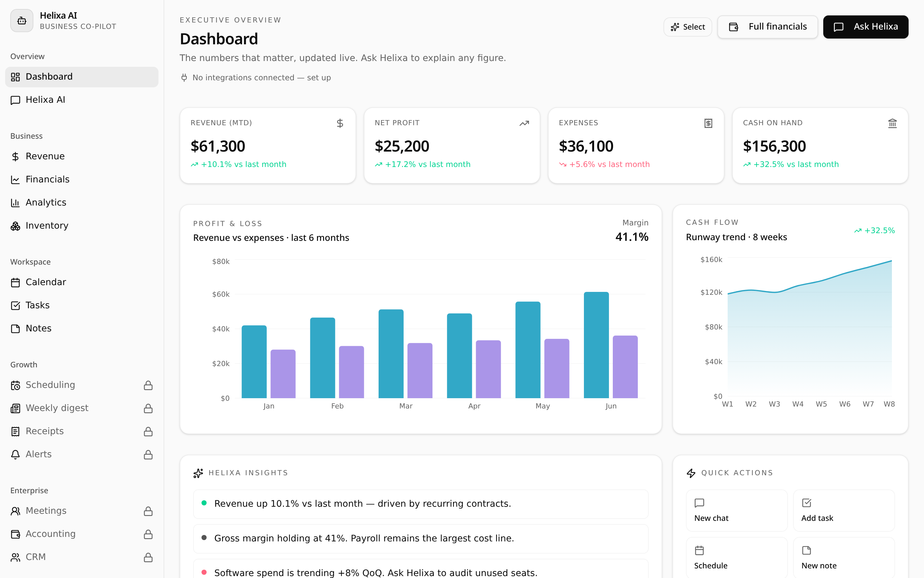Open the Inventory page
Image resolution: width=924 pixels, height=578 pixels.
tap(82, 226)
